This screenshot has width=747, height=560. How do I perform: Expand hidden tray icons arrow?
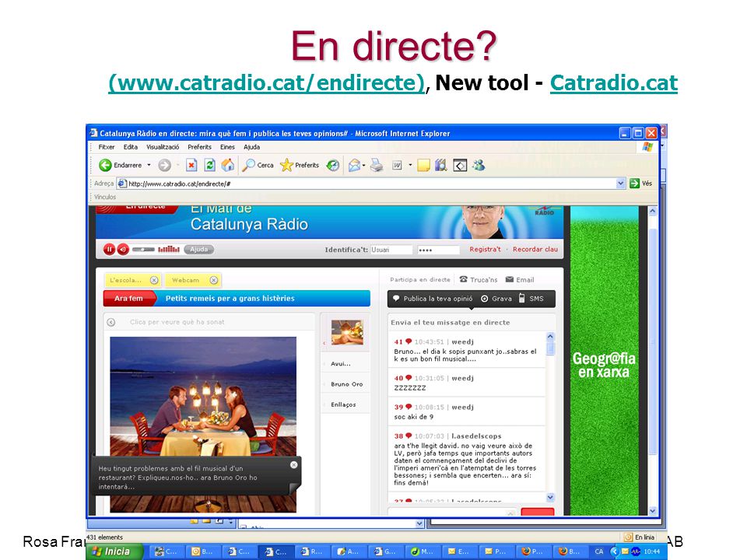click(x=614, y=551)
